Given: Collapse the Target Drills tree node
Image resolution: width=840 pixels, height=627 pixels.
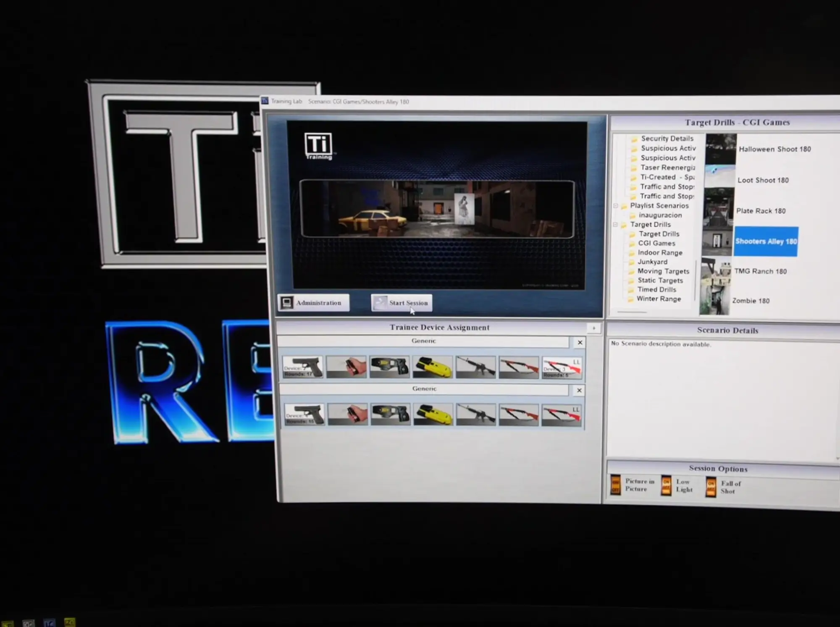Looking at the screenshot, I should [x=615, y=225].
